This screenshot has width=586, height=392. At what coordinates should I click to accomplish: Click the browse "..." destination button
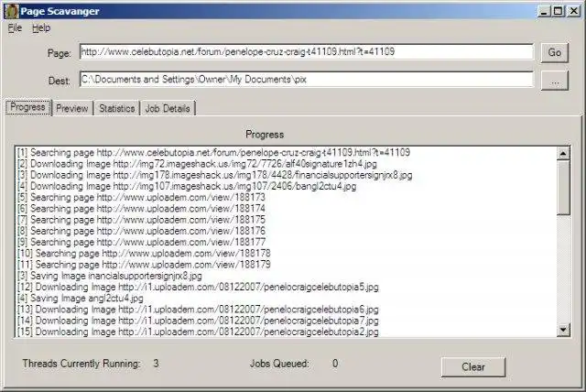pos(555,81)
